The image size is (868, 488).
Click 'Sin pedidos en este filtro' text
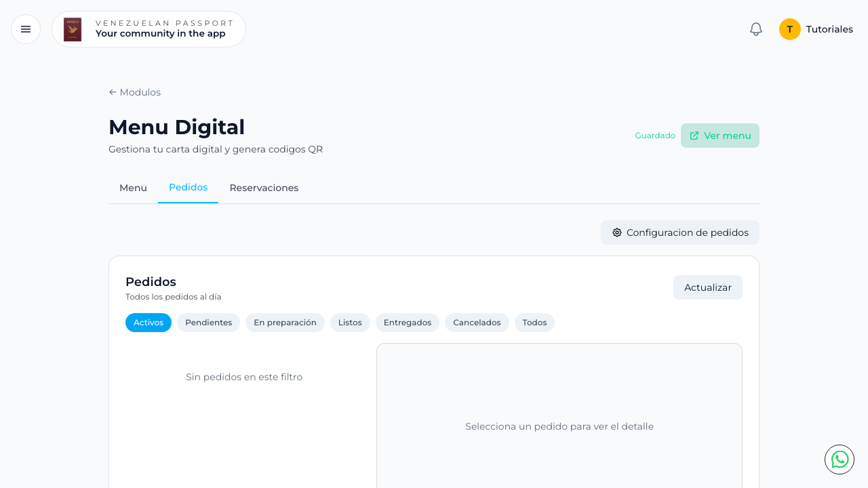(x=244, y=377)
